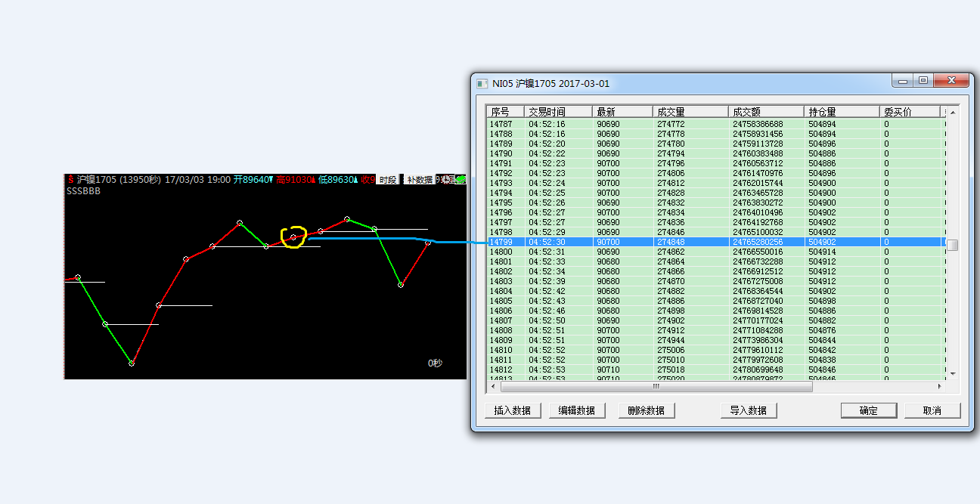This screenshot has height=504, width=980.
Task: Click the 交易时间 column header
Action: coord(558,112)
